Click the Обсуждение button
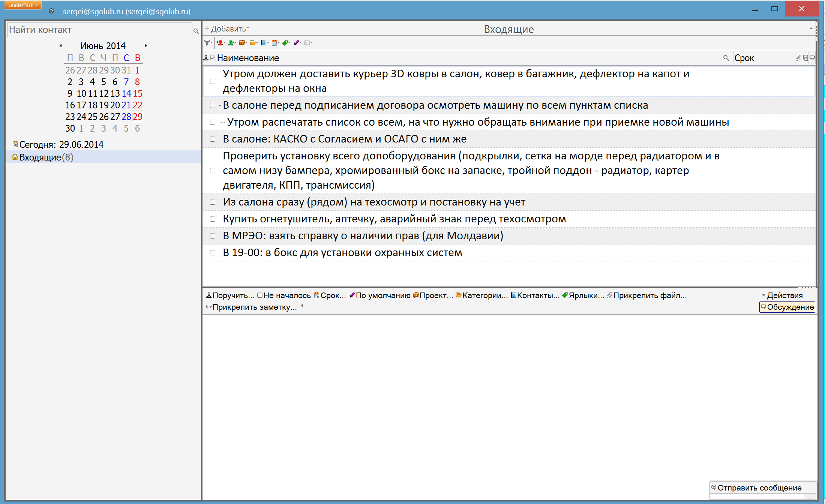Viewport: 825px width, 504px height. click(787, 307)
